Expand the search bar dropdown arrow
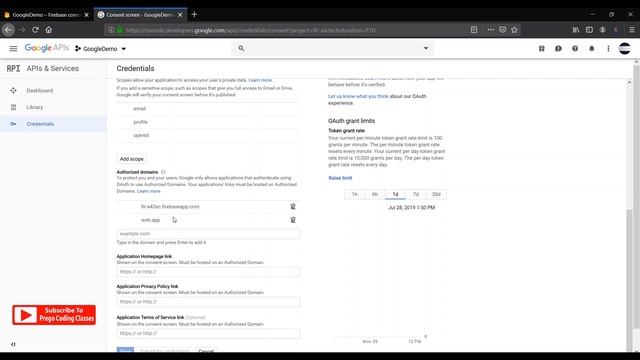640x360 pixels. tap(426, 48)
